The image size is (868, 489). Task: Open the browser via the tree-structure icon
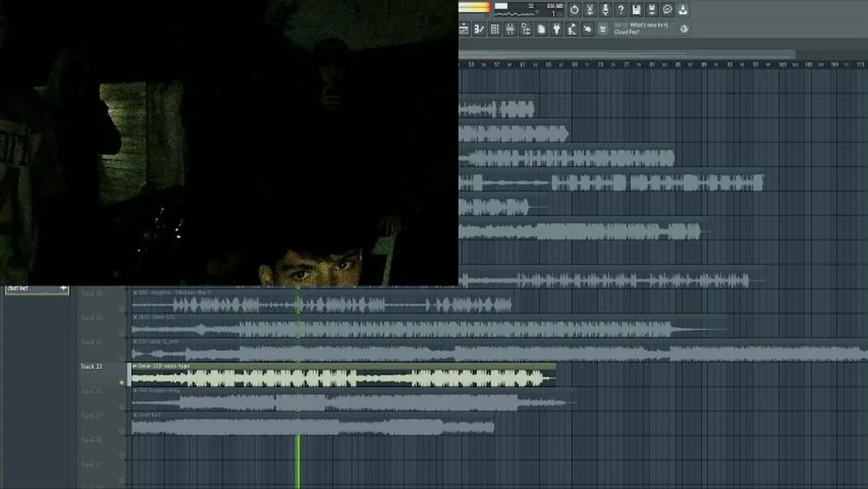pos(526,29)
